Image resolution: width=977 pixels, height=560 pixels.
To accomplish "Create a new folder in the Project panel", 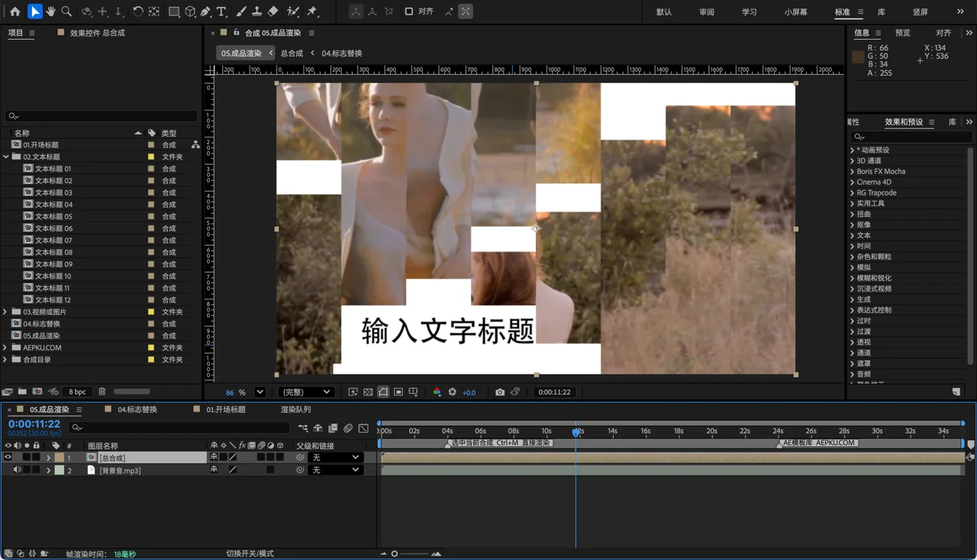I will pyautogui.click(x=22, y=392).
